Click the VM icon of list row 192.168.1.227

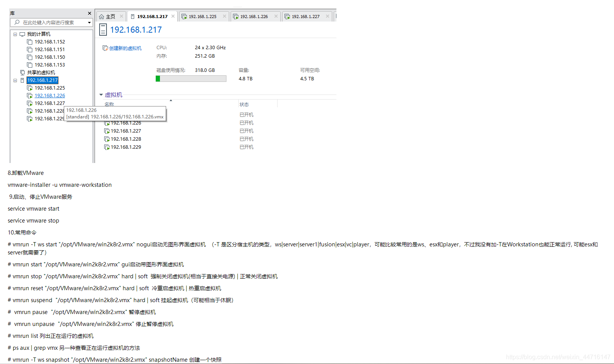pos(107,131)
